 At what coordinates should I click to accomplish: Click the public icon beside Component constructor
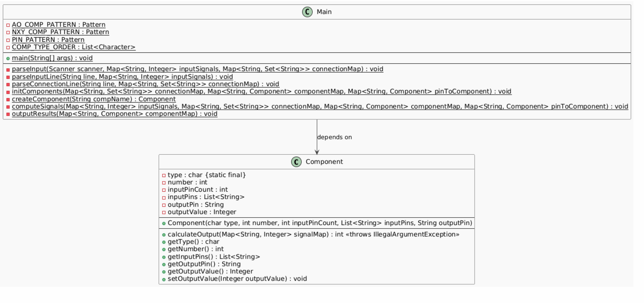click(x=164, y=223)
